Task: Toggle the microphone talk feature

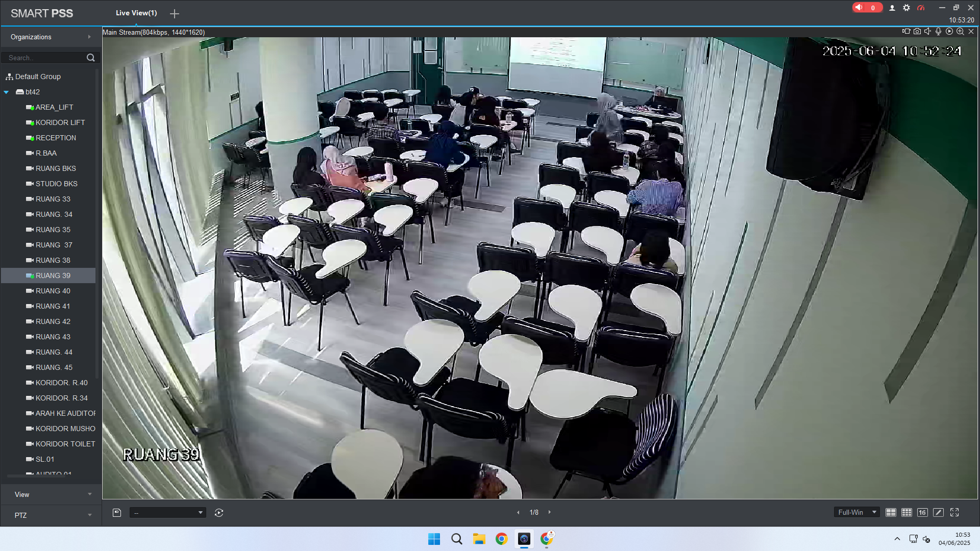Action: point(939,31)
